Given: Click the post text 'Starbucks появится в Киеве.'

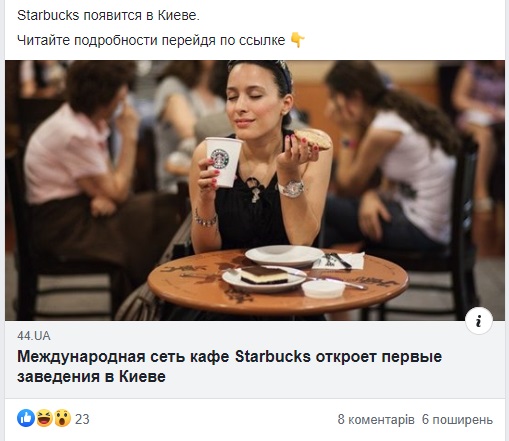Looking at the screenshot, I should (108, 15).
